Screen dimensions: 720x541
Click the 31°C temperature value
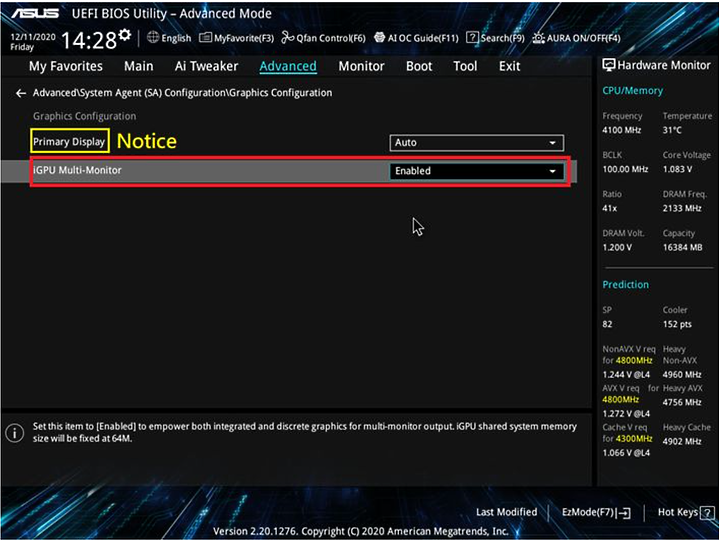pyautogui.click(x=672, y=130)
